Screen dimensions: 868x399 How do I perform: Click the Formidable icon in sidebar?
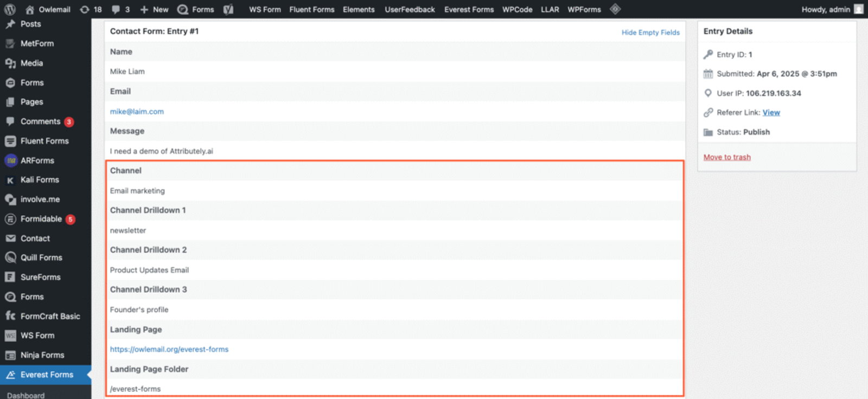[10, 219]
